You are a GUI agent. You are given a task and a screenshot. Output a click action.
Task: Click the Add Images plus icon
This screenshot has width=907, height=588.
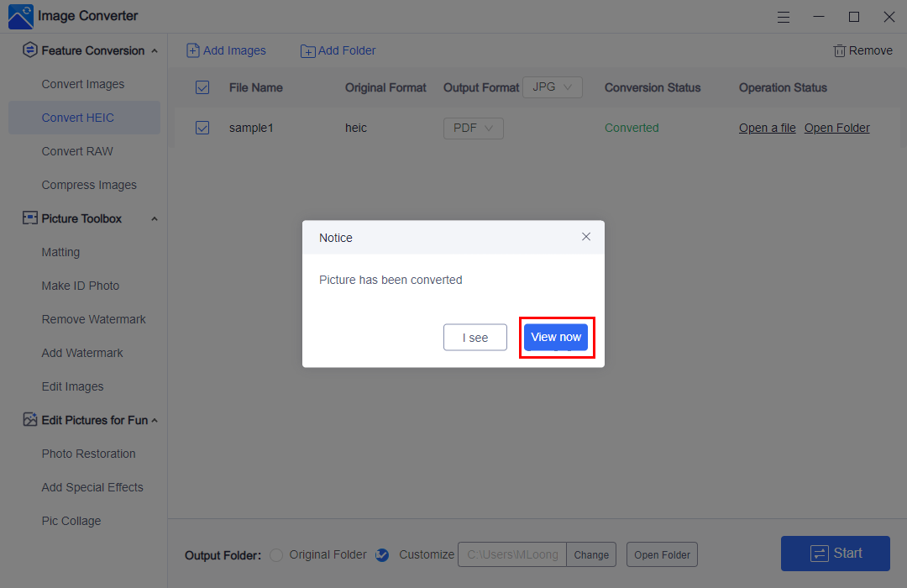click(193, 51)
